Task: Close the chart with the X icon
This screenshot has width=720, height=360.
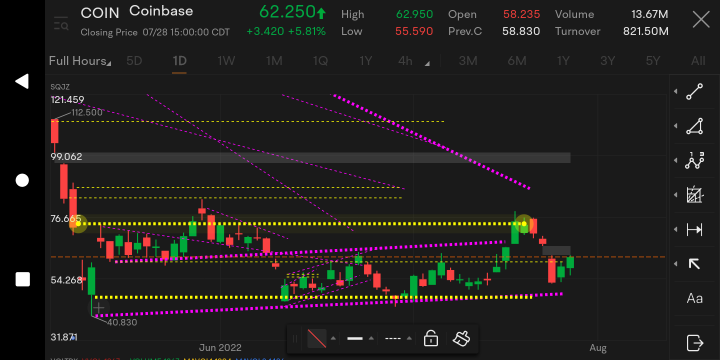Action: pyautogui.click(x=701, y=20)
